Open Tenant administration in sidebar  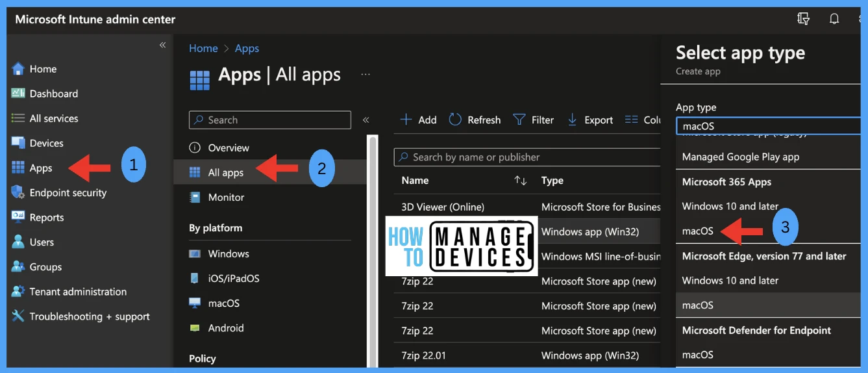pos(78,292)
